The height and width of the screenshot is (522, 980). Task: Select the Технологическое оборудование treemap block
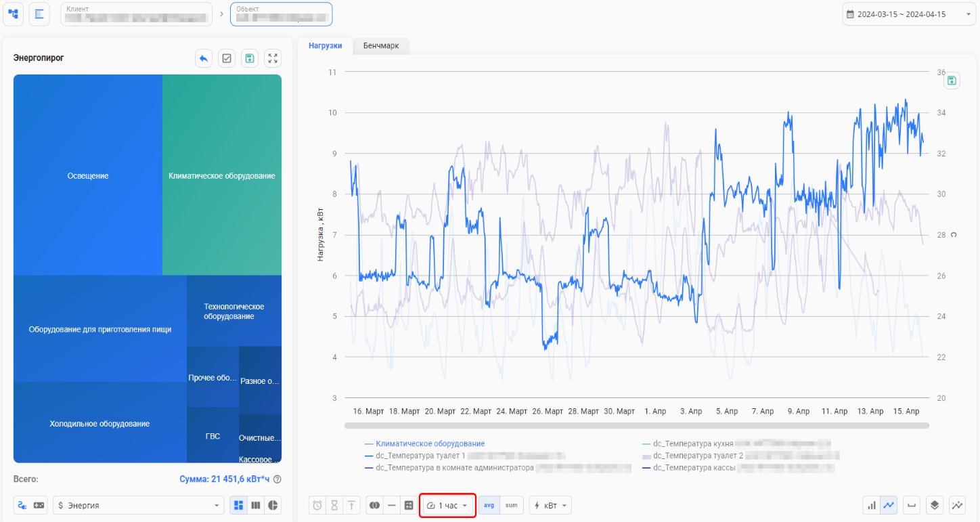click(x=234, y=311)
